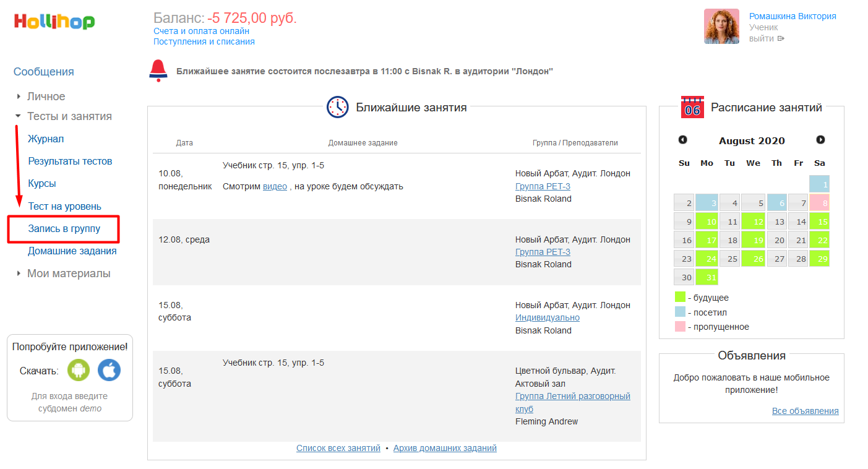Screen dimensions: 868x469
Task: Click the balance amount -5 725,00 руб.
Action: tap(252, 18)
